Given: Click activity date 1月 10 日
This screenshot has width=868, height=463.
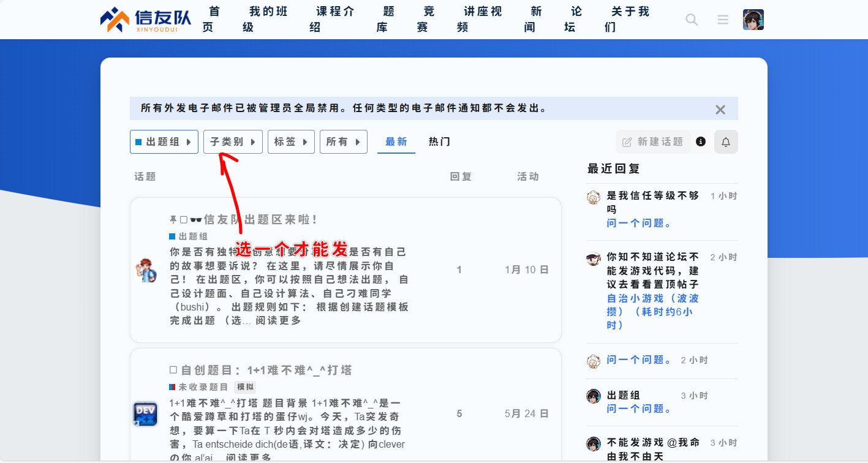Looking at the screenshot, I should (x=527, y=270).
